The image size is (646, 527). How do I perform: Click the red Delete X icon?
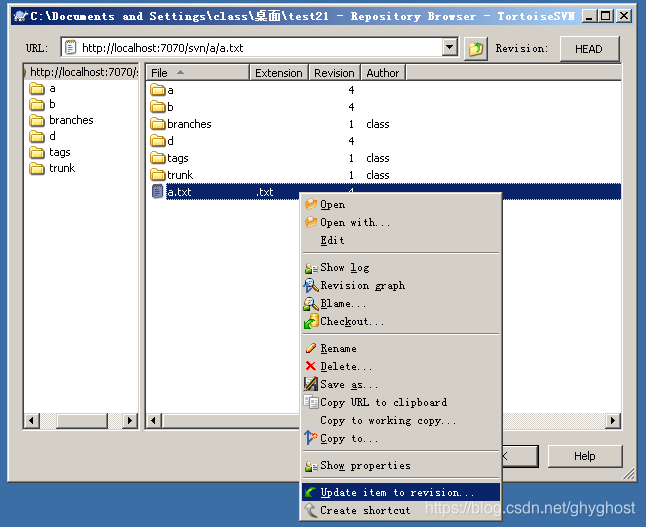coord(311,366)
